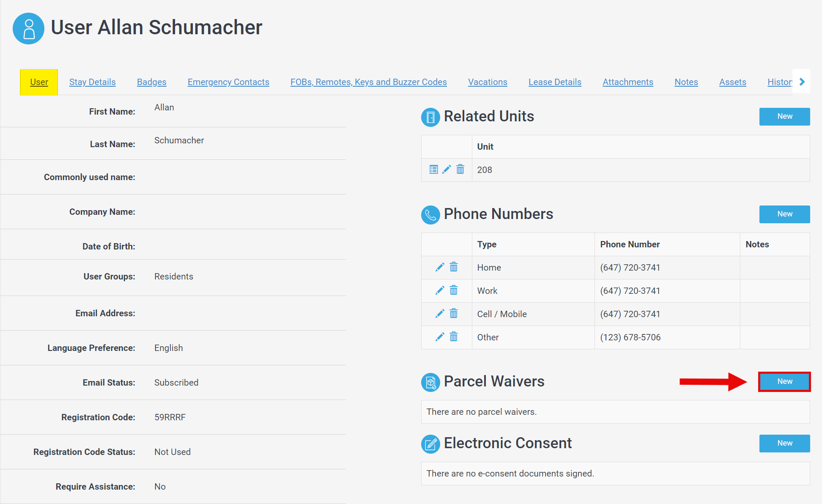View details of unit 208
Screen dimensions: 822x504
coord(433,170)
